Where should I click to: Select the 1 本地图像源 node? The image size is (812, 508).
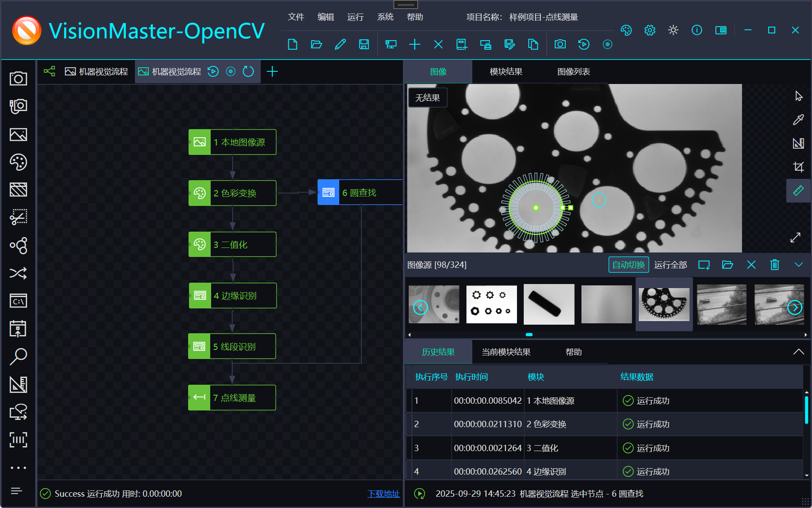(232, 142)
